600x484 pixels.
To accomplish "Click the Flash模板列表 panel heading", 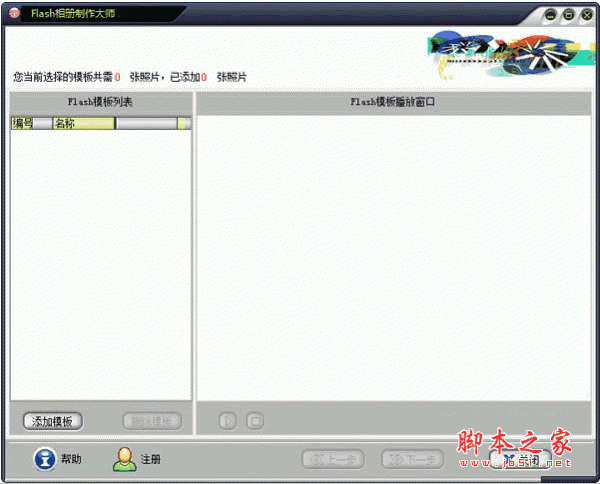I will 100,102.
